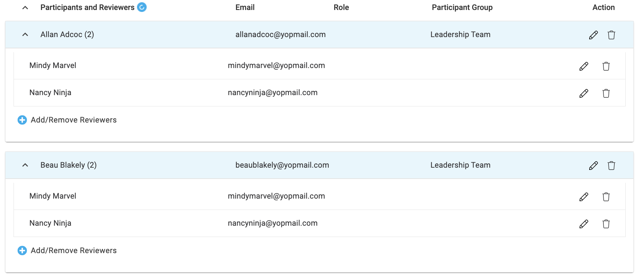Remove Nancy Ninja under Allan Adcoc
This screenshot has height=276, width=644.
(606, 93)
